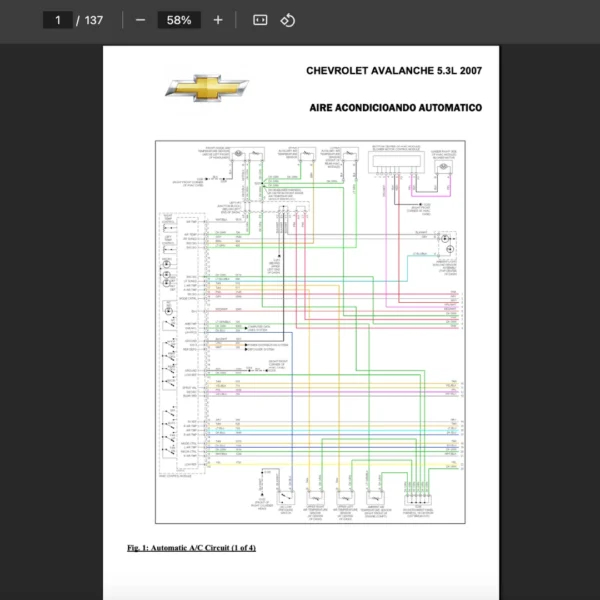The image size is (600, 600).
Task: Click the ambient air temperature sensor symbol
Action: tap(377, 497)
